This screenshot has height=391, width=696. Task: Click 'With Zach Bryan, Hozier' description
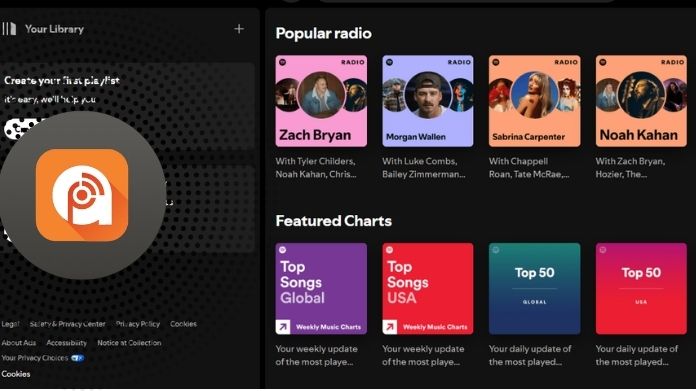(630, 168)
